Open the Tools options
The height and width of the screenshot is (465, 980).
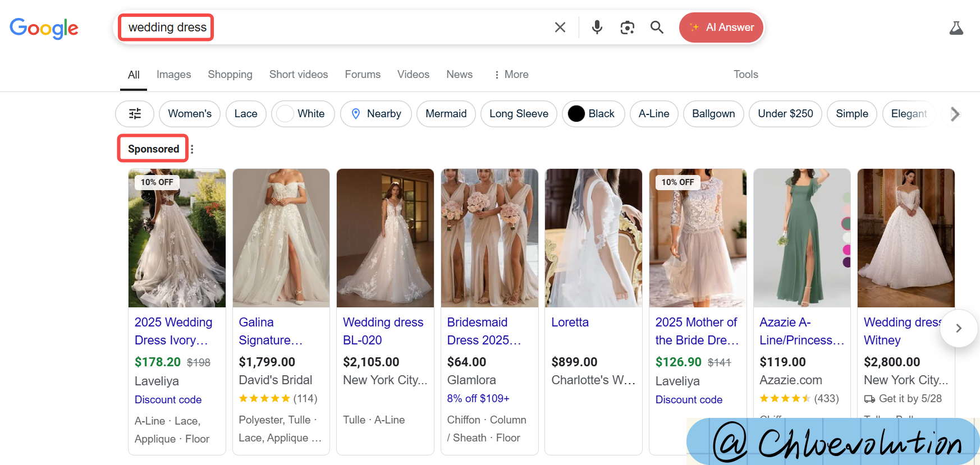click(745, 74)
